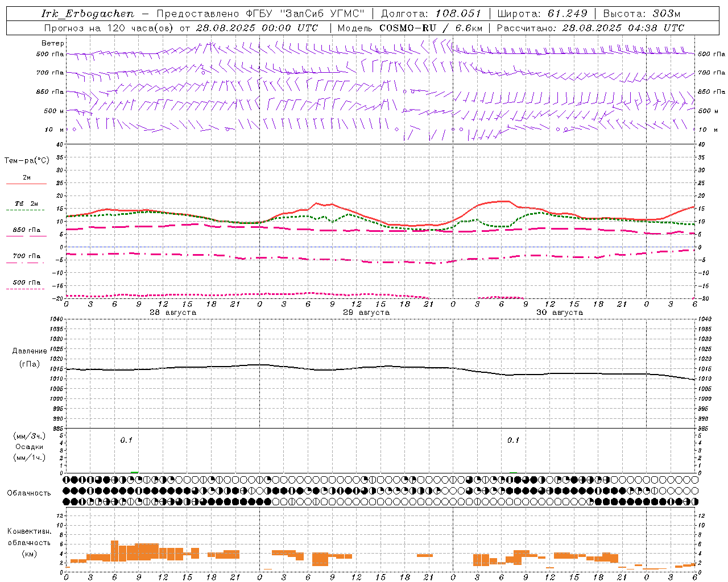
Task: Click the left '500 м' wind level label
Action: click(54, 111)
